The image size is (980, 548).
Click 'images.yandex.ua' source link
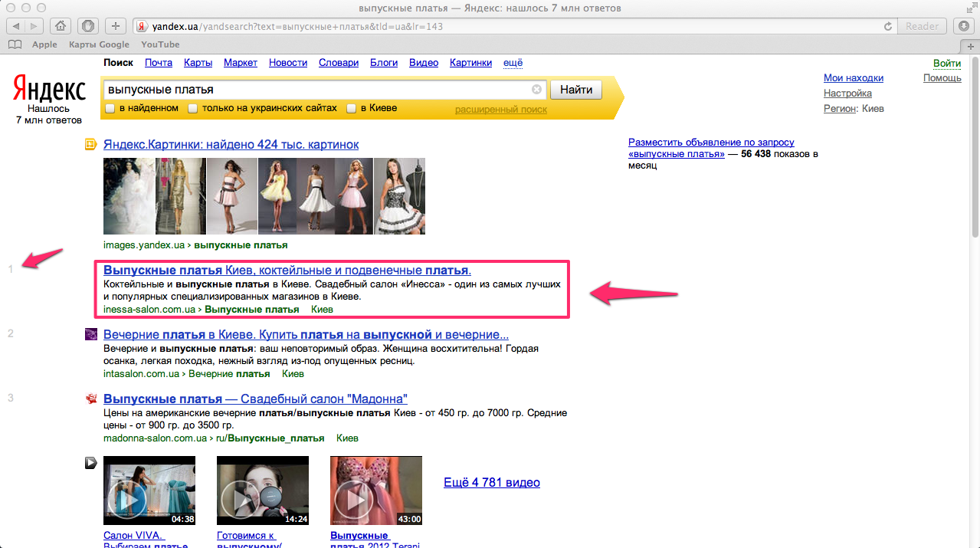tap(145, 245)
